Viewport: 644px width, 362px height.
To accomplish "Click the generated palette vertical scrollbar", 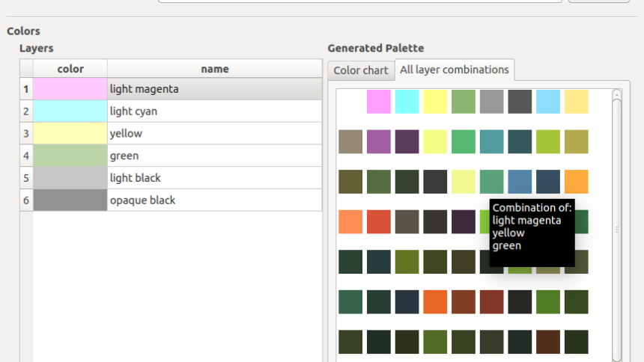I will point(616,230).
